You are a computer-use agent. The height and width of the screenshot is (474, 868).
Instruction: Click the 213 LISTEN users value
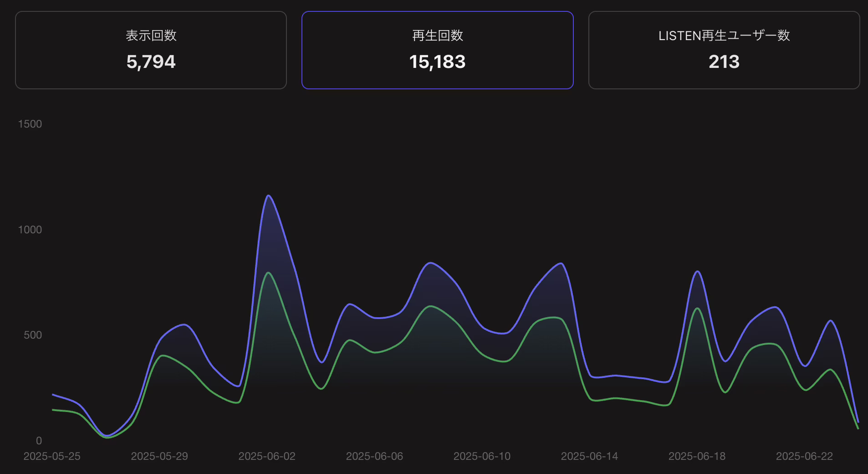coord(724,62)
